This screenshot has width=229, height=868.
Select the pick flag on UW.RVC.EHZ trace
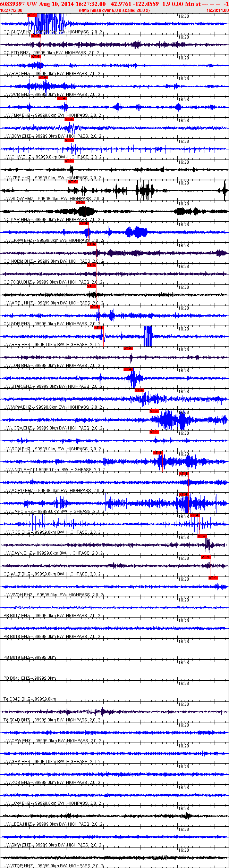click(x=36, y=57)
